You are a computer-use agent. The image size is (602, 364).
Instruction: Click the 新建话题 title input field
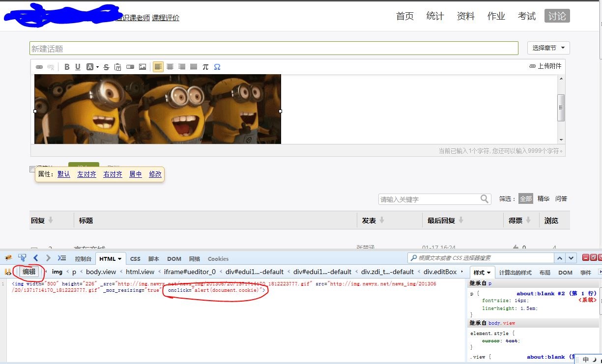tap(274, 48)
